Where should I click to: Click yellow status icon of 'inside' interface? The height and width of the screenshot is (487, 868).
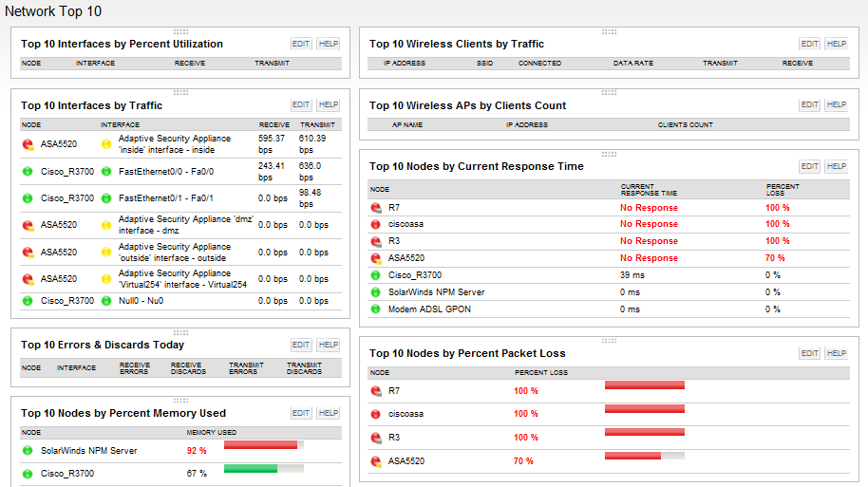tap(106, 144)
